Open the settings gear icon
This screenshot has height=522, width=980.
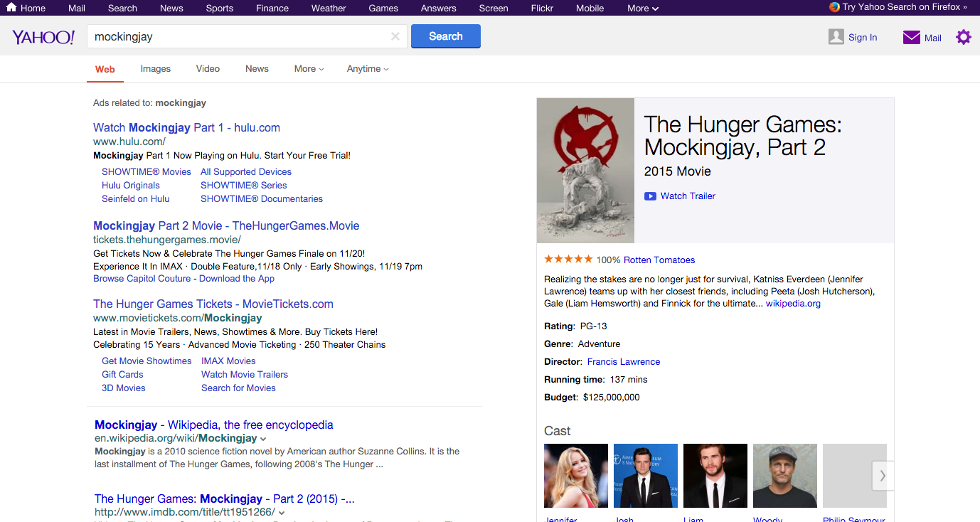(964, 37)
